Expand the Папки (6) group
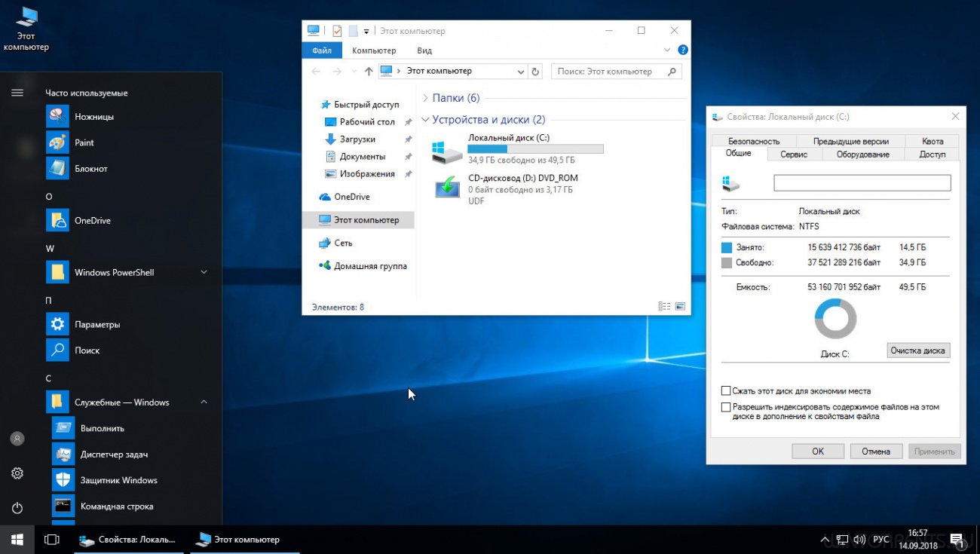Image resolution: width=980 pixels, height=554 pixels. click(x=426, y=98)
